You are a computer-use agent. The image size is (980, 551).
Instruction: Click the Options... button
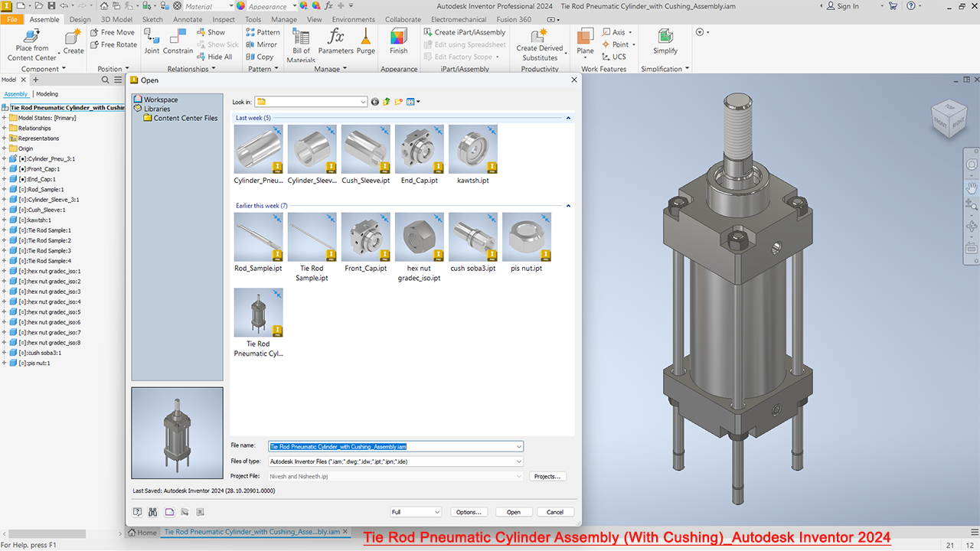pyautogui.click(x=468, y=512)
